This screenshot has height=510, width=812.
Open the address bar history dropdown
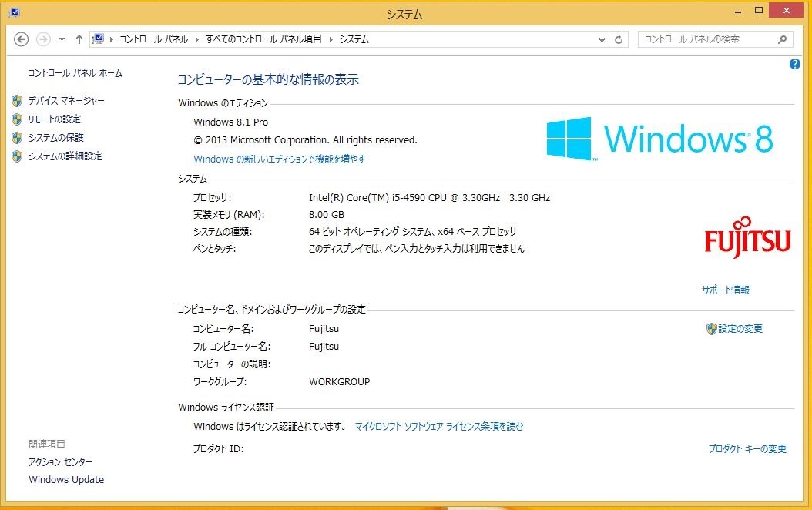(602, 39)
